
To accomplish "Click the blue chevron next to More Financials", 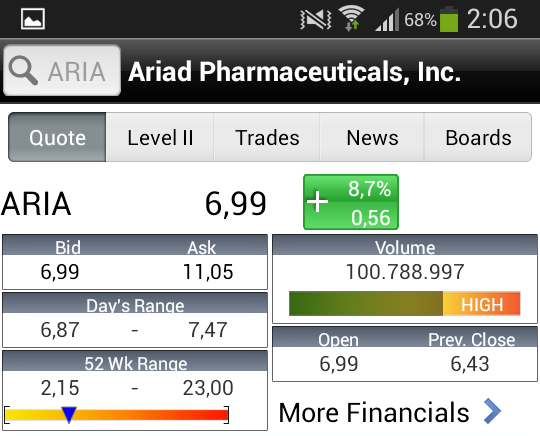I will [x=492, y=411].
